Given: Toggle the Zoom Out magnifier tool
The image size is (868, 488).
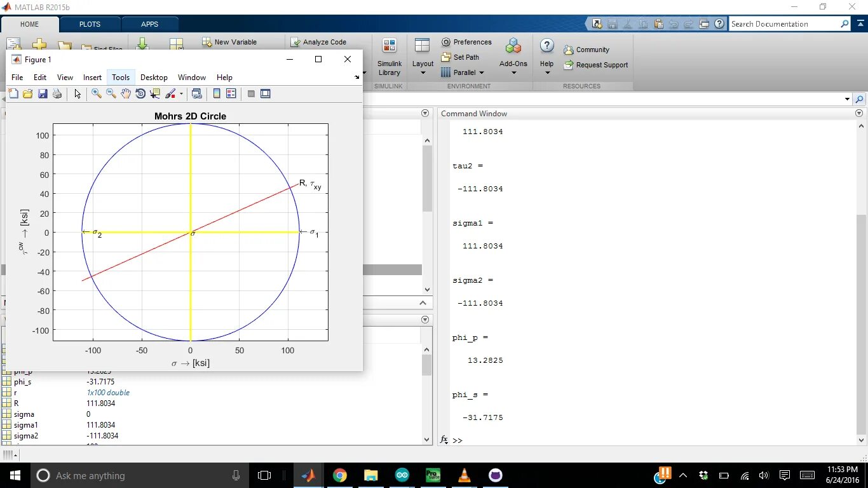Looking at the screenshot, I should [111, 93].
